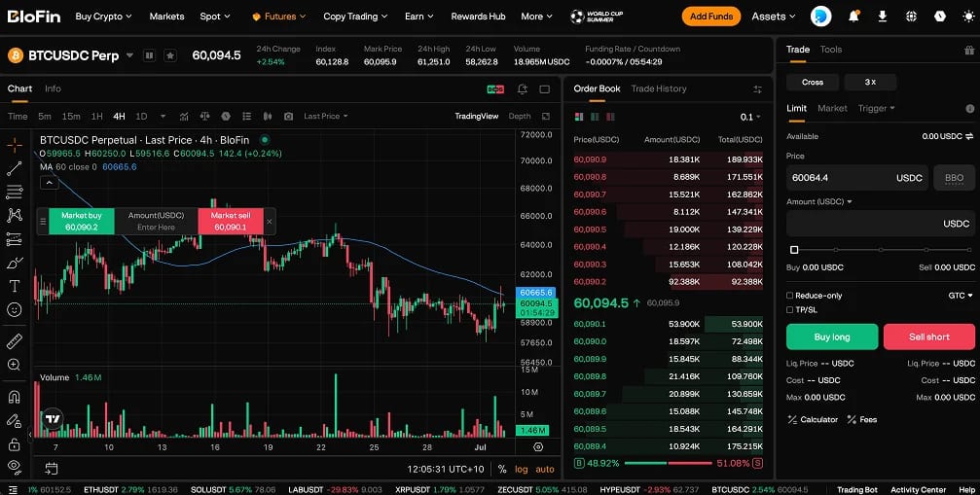This screenshot has height=495, width=980.
Task: Open the Trigger order type dropdown
Action: (x=876, y=108)
